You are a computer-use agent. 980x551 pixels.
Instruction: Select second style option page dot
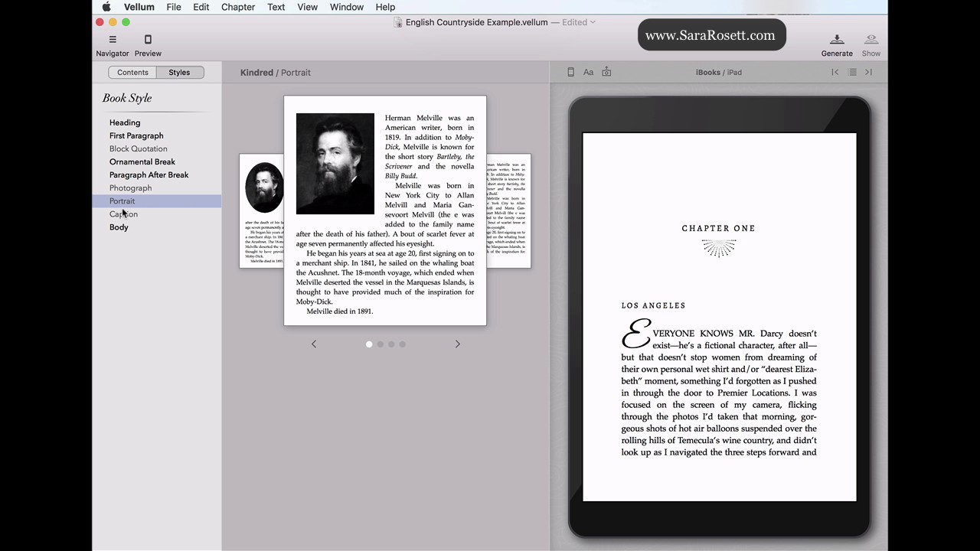coord(380,344)
